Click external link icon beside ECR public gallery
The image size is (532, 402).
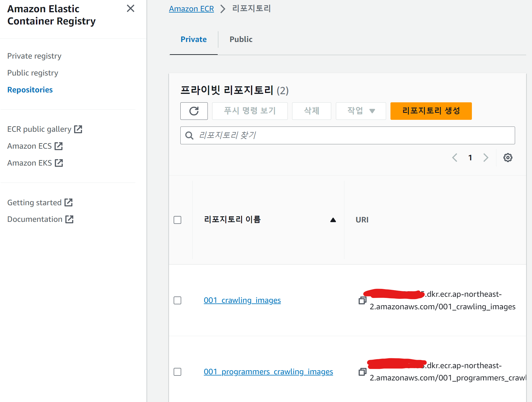[x=78, y=129]
